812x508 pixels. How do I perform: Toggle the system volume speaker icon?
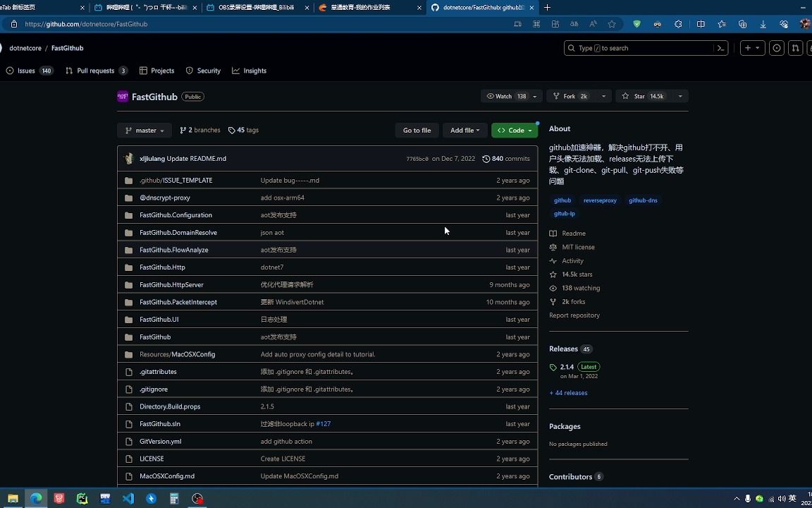pyautogui.click(x=782, y=499)
